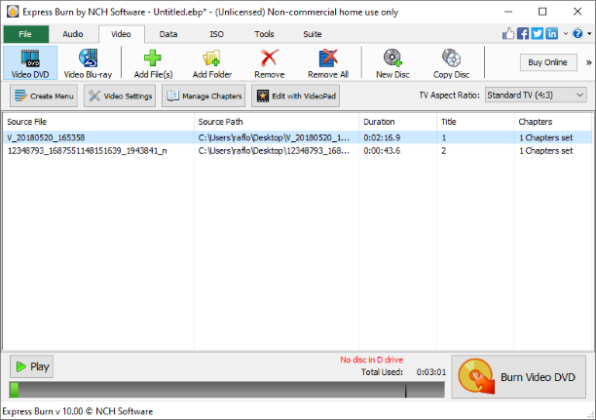Click the Total Used value 0:03:01

coord(431,372)
